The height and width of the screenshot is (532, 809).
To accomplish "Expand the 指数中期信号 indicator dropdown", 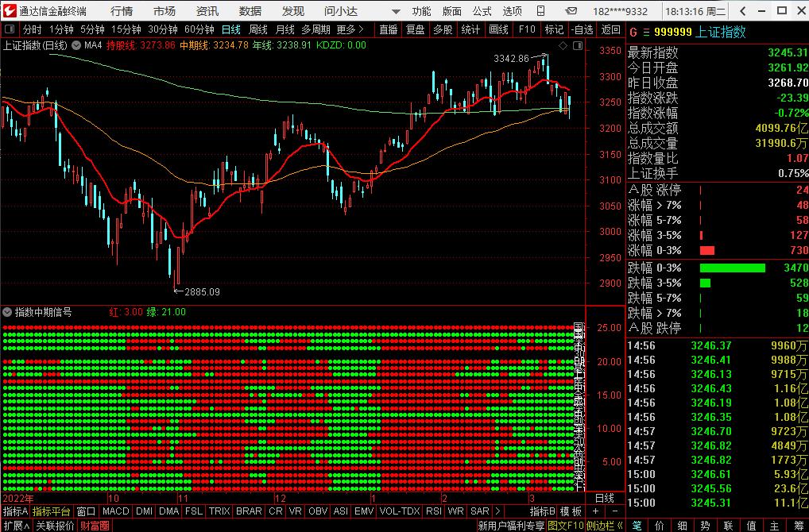I will (7, 312).
